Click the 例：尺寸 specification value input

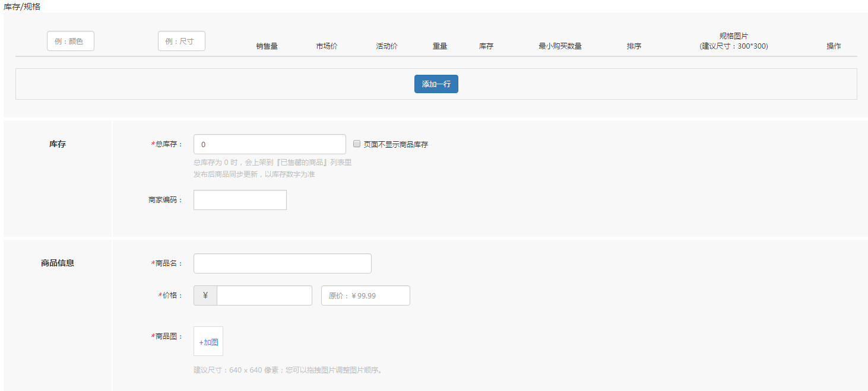pyautogui.click(x=181, y=41)
